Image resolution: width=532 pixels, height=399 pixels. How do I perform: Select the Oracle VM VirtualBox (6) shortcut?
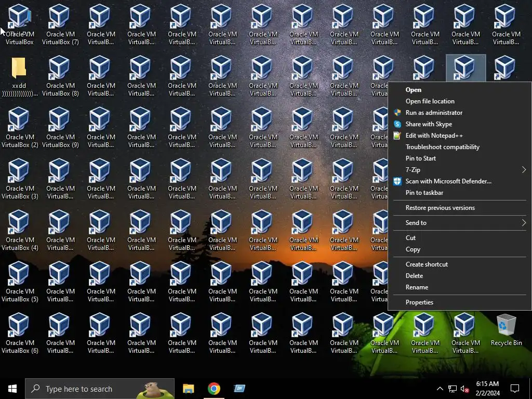coord(20,333)
